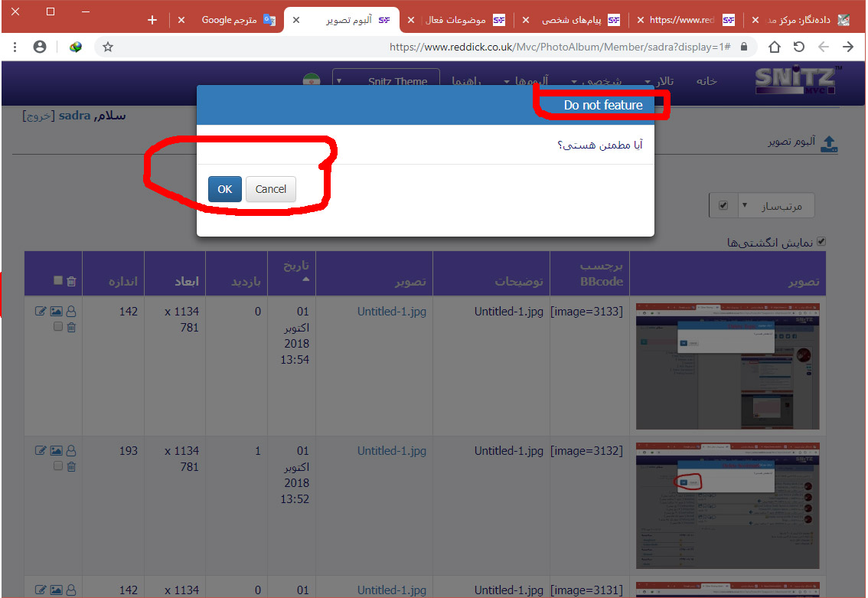Dismiss the dialog using Cancel
868x598 pixels.
[270, 189]
